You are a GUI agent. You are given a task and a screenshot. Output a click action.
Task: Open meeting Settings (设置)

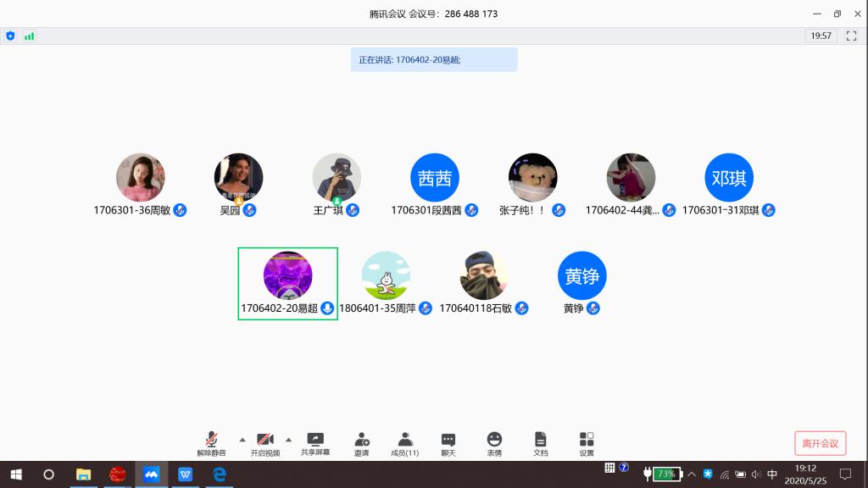tap(587, 443)
